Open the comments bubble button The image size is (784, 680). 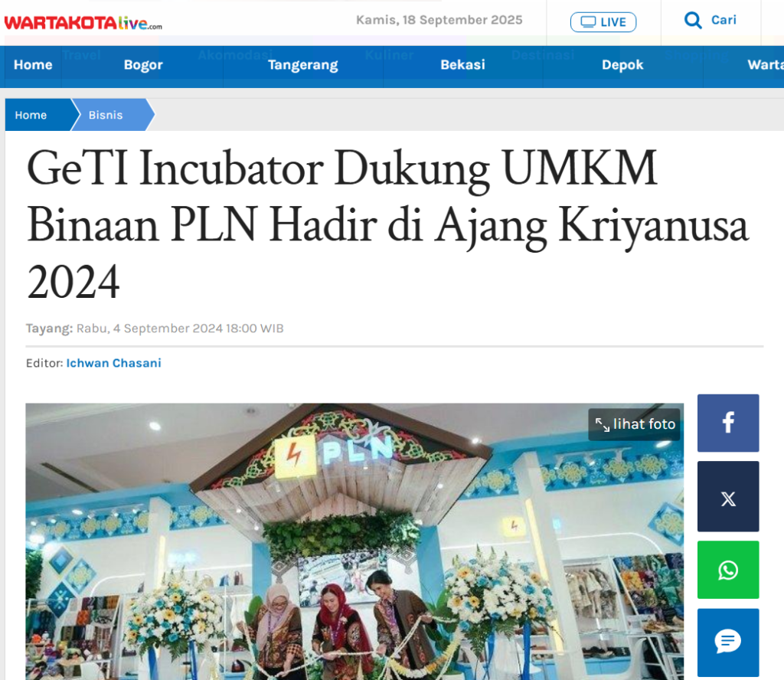pyautogui.click(x=728, y=642)
